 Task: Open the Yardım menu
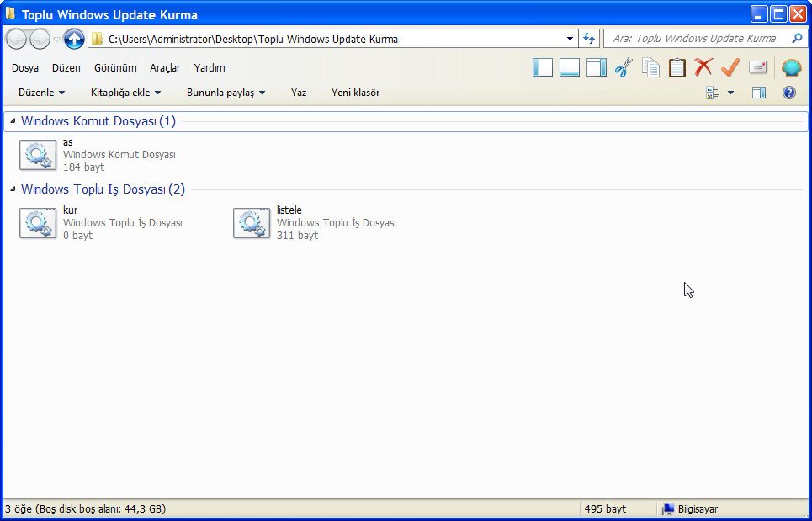coord(210,68)
